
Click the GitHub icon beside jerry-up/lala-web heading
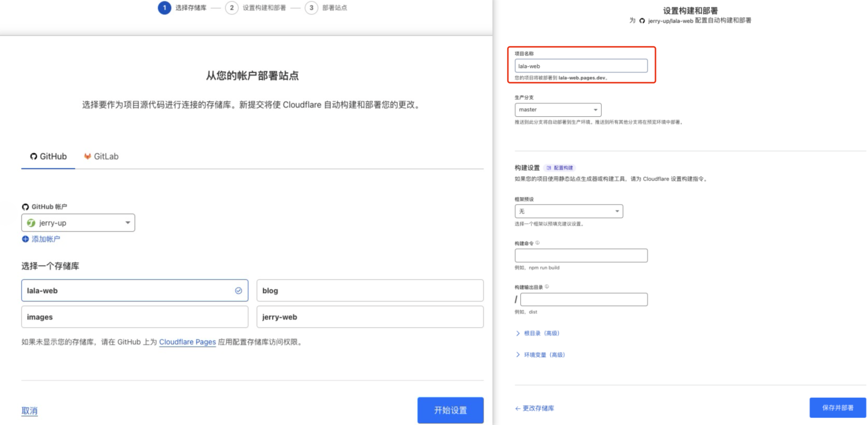pyautogui.click(x=642, y=20)
